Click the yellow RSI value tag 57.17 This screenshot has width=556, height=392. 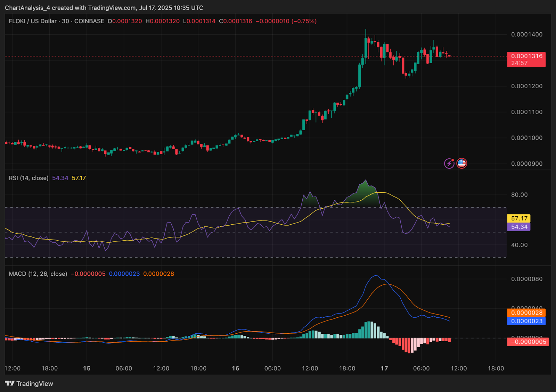tap(519, 218)
